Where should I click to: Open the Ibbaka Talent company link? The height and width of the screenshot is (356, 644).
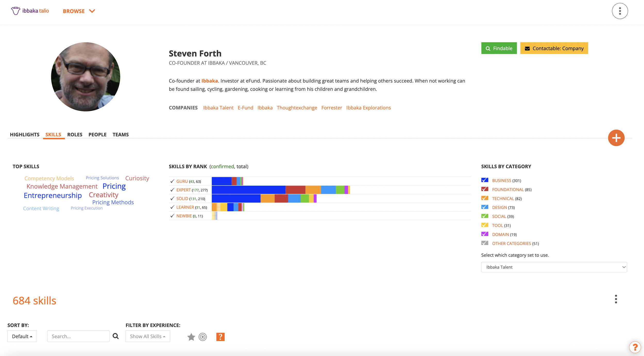[x=218, y=108]
